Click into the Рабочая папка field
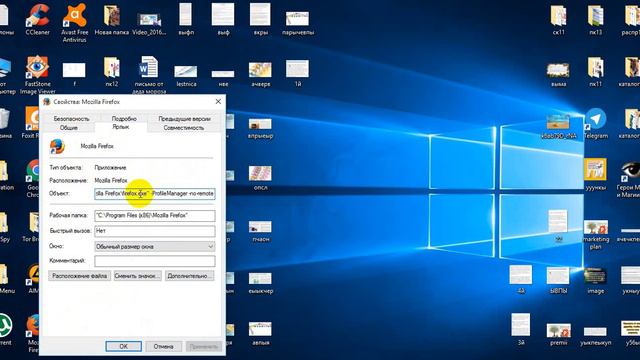The width and height of the screenshot is (640, 360). (x=155, y=216)
